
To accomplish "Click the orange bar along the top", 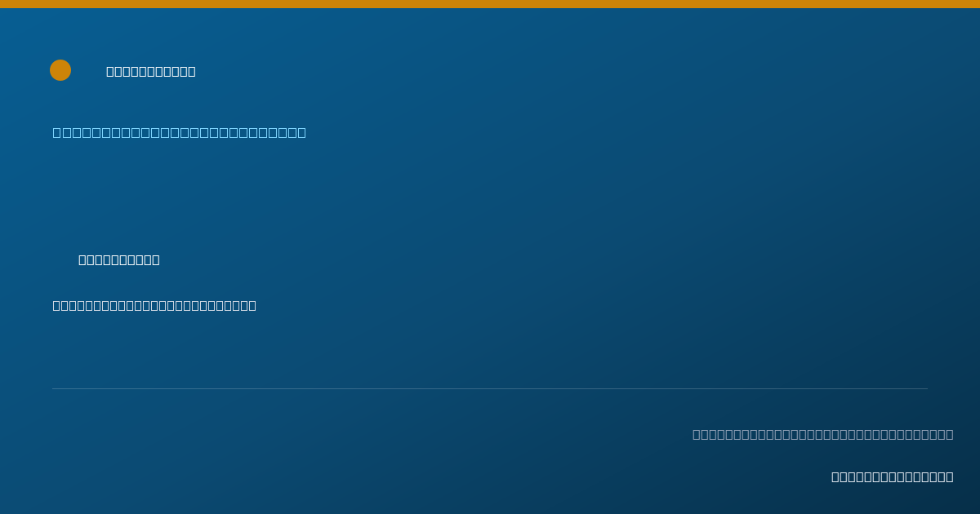I will pyautogui.click(x=490, y=4).
